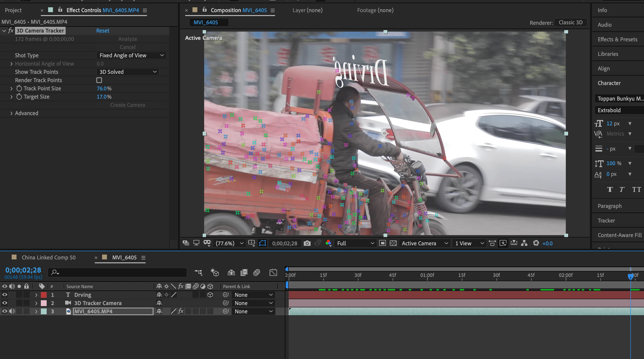The image size is (644, 359).
Task: Enable Motion Blur for the timeline
Action: [256, 273]
